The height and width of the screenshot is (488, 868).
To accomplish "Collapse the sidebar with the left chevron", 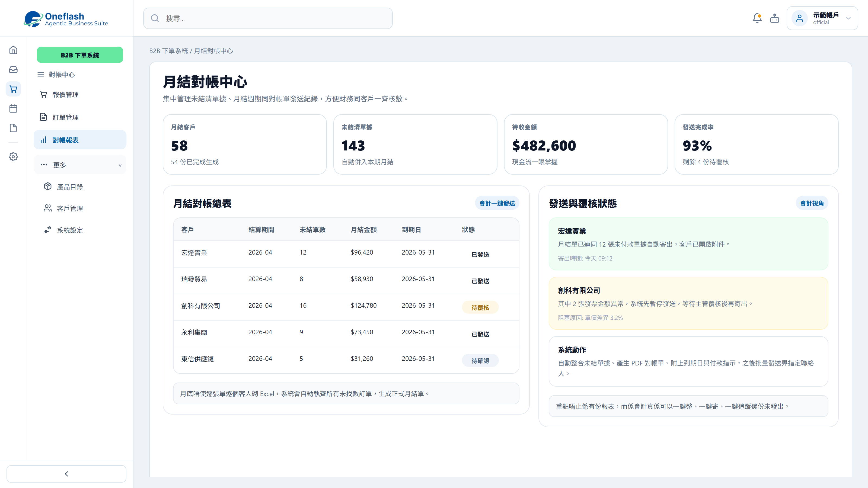I will click(x=66, y=474).
